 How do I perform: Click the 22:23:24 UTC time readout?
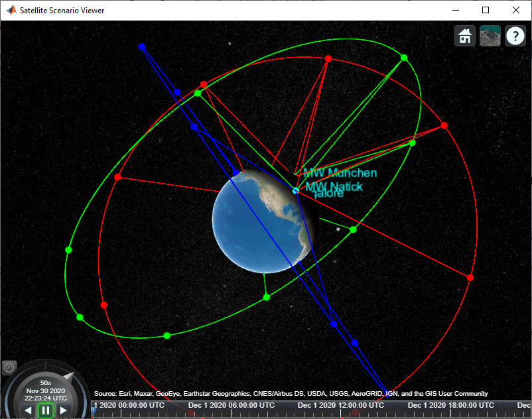(x=46, y=398)
